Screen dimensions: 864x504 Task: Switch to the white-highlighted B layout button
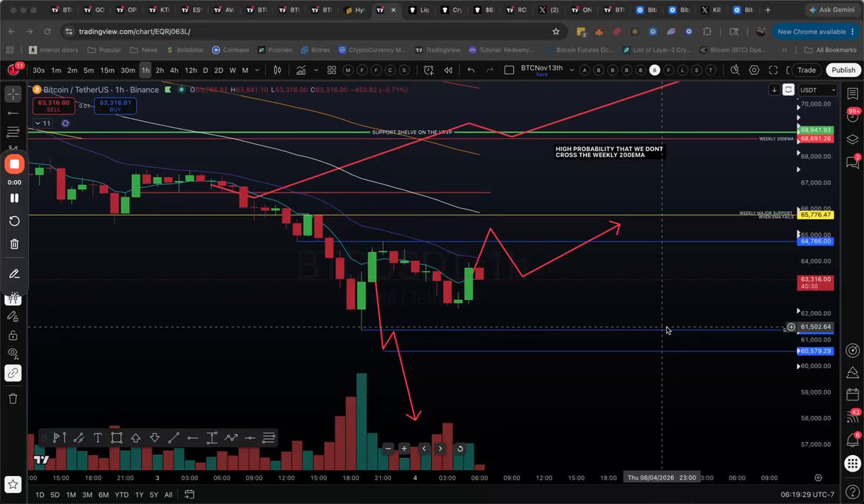tap(654, 70)
